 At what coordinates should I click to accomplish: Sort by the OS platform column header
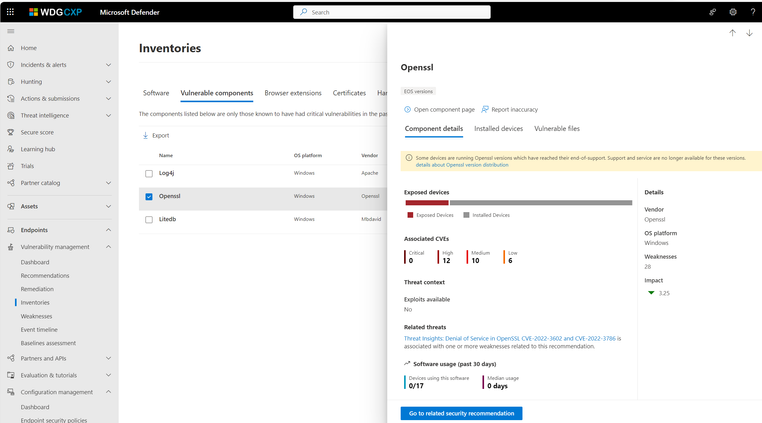pyautogui.click(x=308, y=156)
